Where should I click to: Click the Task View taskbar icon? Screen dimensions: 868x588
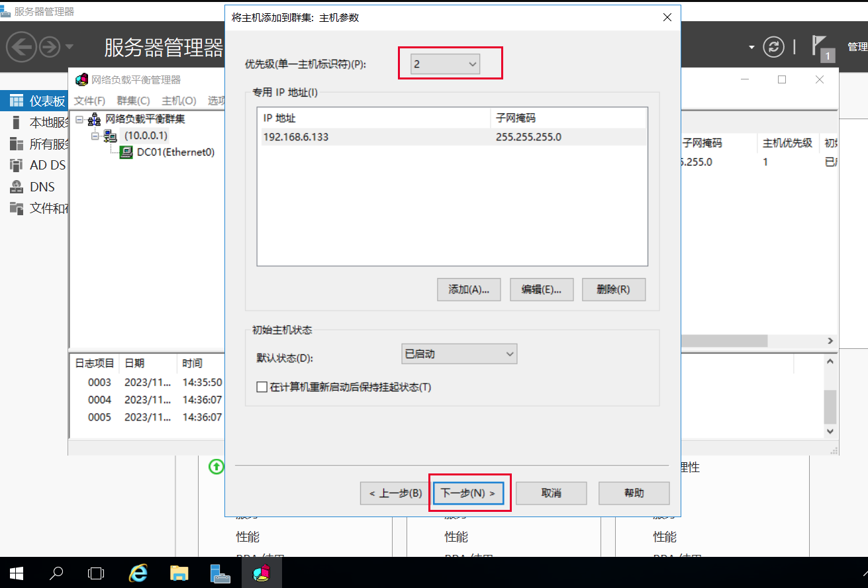click(97, 573)
